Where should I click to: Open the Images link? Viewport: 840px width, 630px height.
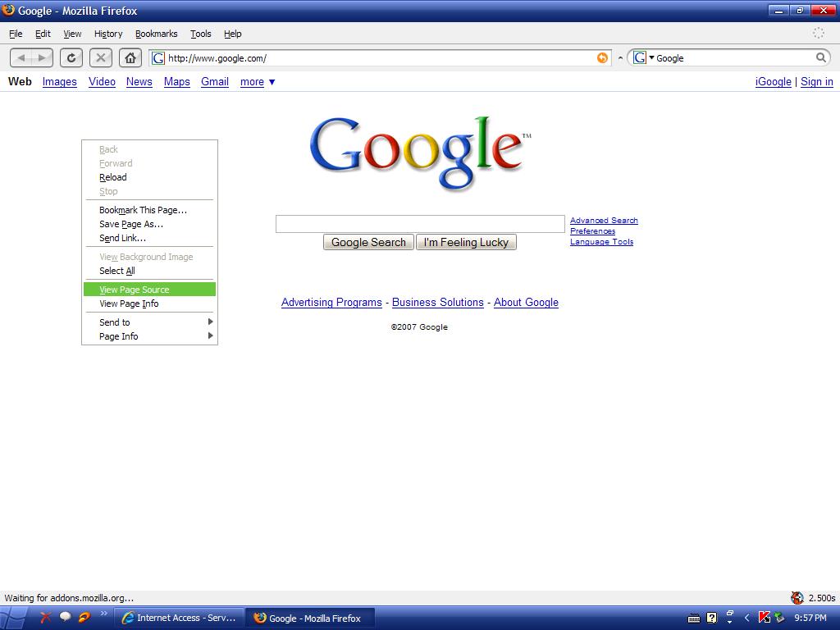[59, 82]
